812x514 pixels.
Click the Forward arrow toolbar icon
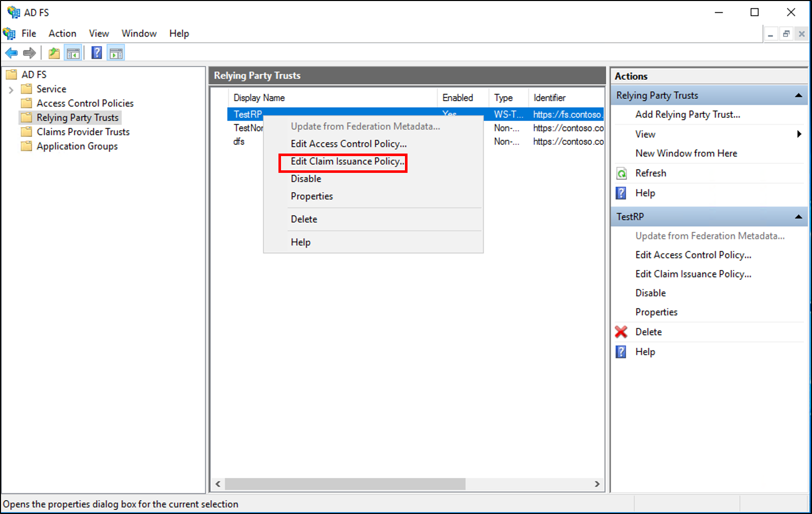click(x=29, y=53)
